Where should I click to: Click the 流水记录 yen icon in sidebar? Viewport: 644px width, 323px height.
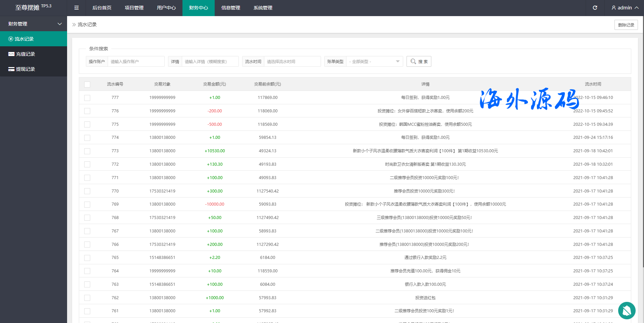coord(11,39)
